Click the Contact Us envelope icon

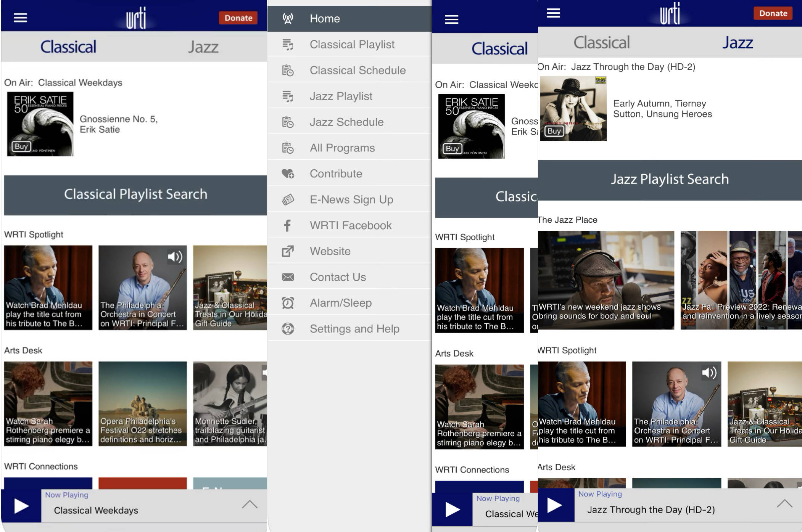288,276
